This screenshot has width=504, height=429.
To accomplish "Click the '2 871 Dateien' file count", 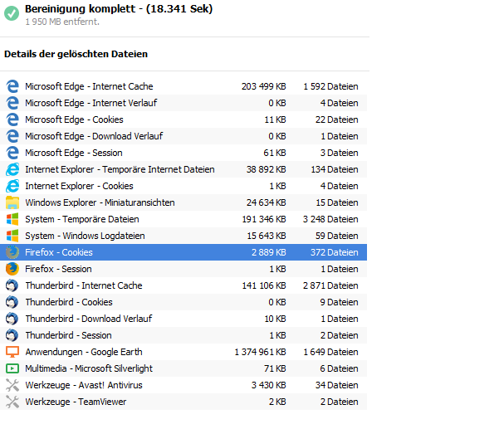I will [330, 285].
